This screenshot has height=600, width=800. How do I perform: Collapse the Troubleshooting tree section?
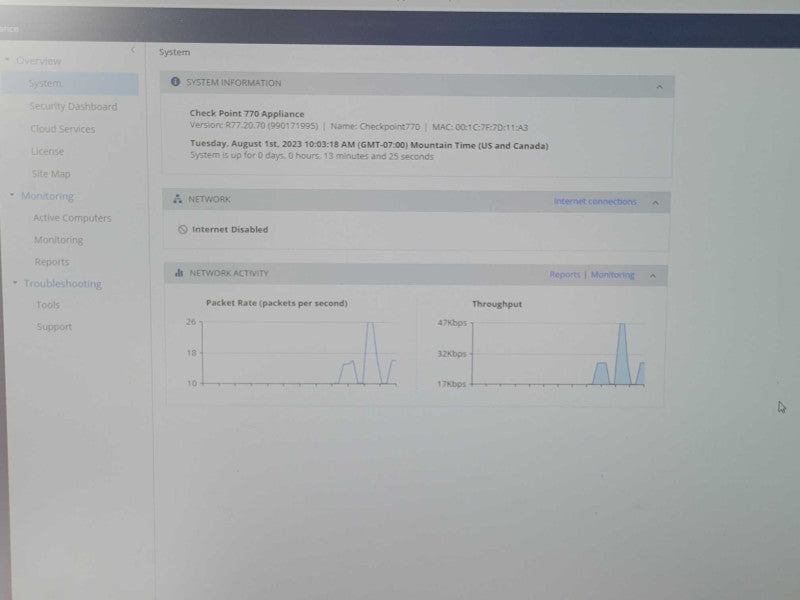(x=15, y=282)
